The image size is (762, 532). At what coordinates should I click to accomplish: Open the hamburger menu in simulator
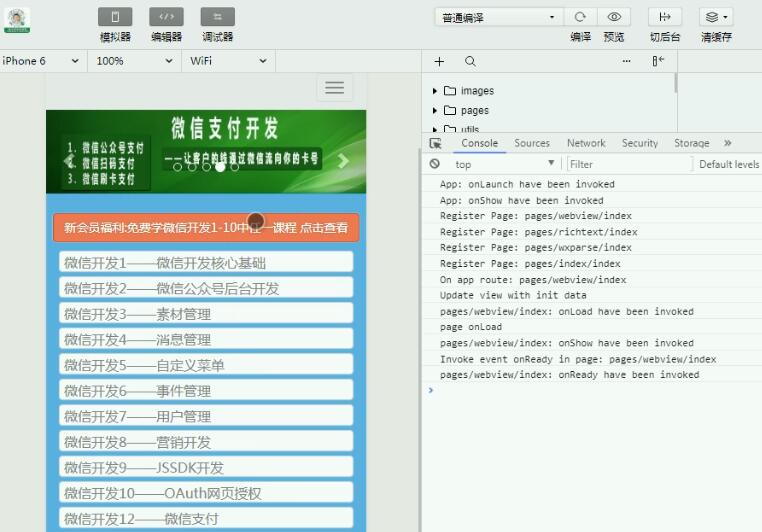pyautogui.click(x=334, y=88)
